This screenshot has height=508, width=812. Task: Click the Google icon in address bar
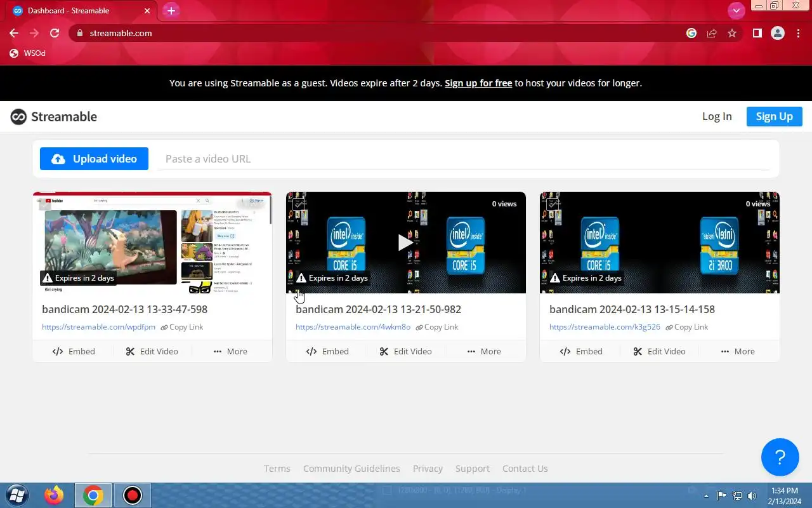coord(691,33)
